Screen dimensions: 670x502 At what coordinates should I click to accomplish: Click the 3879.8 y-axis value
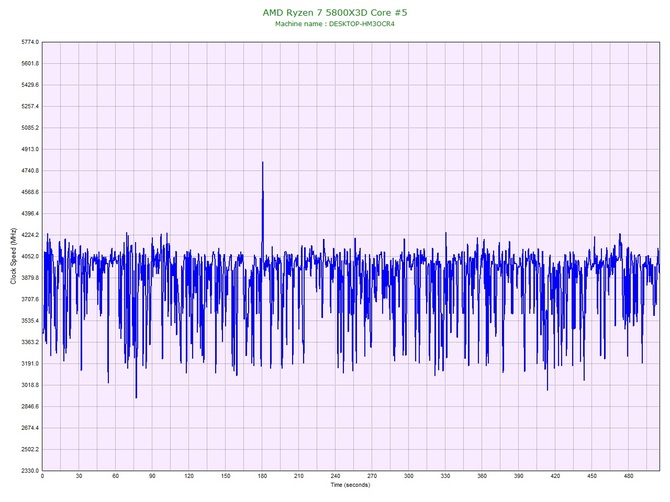(30, 278)
